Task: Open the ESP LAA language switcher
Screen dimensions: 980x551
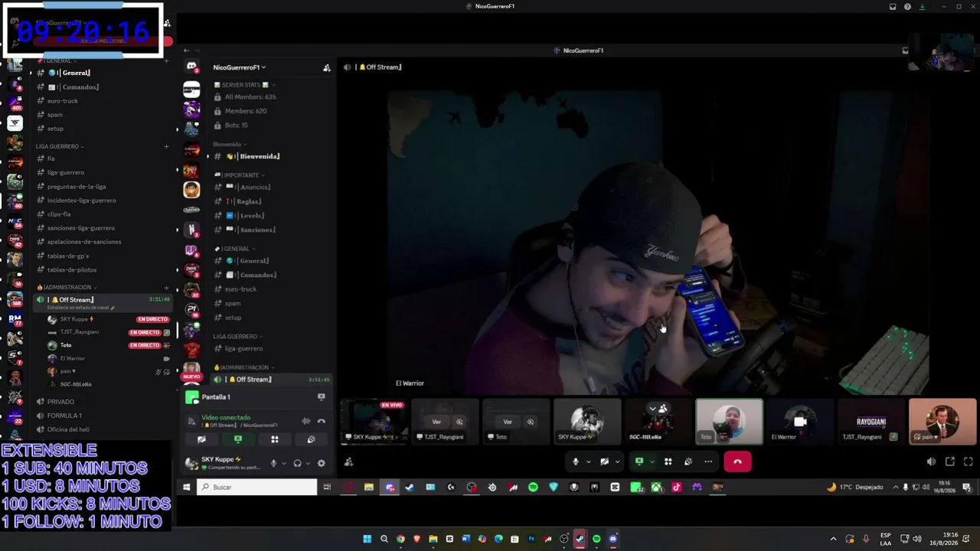Action: pos(886,539)
